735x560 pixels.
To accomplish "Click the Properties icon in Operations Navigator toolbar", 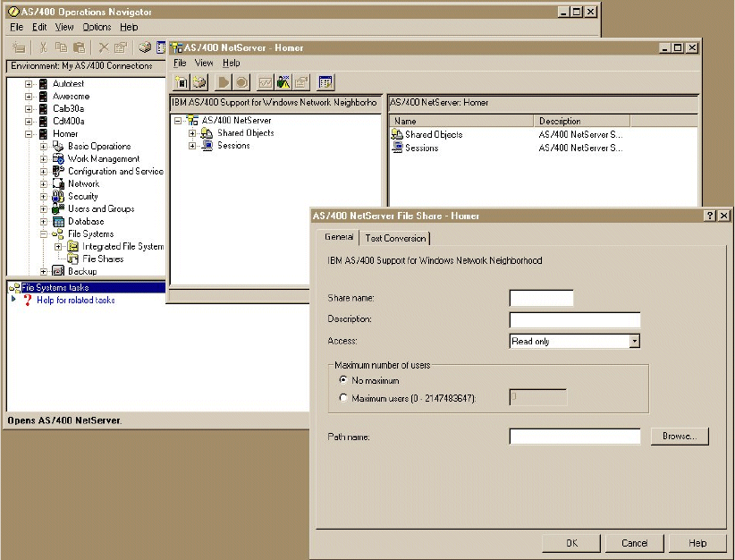I will (121, 47).
